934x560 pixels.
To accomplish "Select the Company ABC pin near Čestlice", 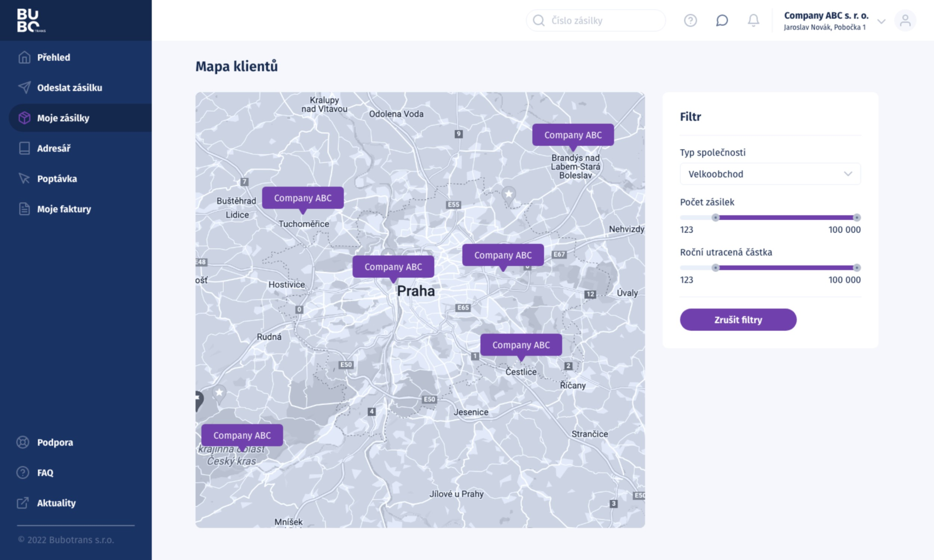I will [521, 345].
